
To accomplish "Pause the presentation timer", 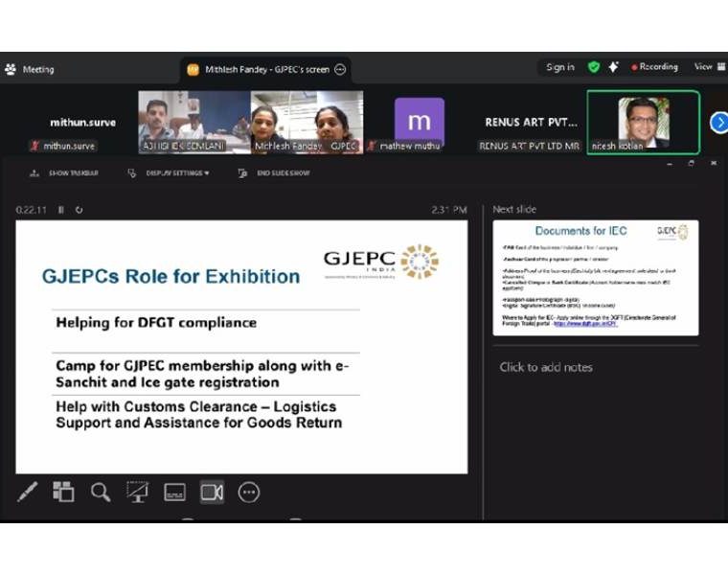I will coord(61,210).
